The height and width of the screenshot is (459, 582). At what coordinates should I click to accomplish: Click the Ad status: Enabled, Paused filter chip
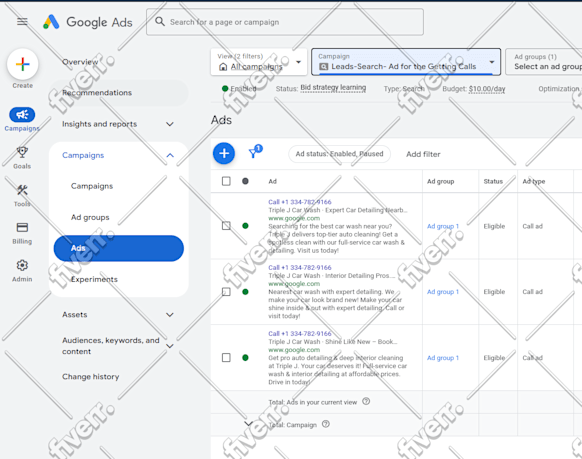pyautogui.click(x=339, y=154)
